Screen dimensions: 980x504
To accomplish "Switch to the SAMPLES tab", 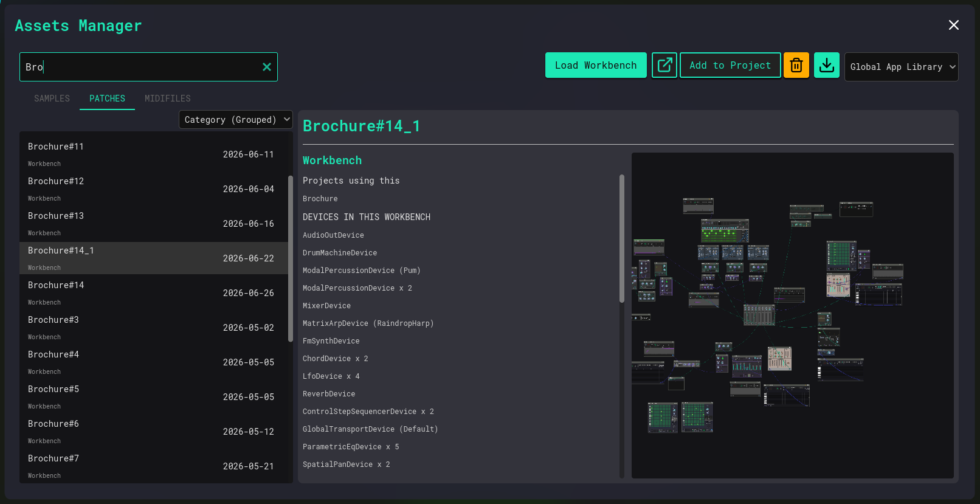I will point(52,98).
